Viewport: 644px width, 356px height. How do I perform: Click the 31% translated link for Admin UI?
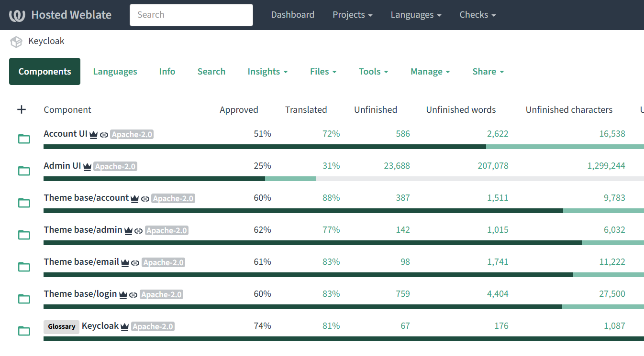(331, 166)
